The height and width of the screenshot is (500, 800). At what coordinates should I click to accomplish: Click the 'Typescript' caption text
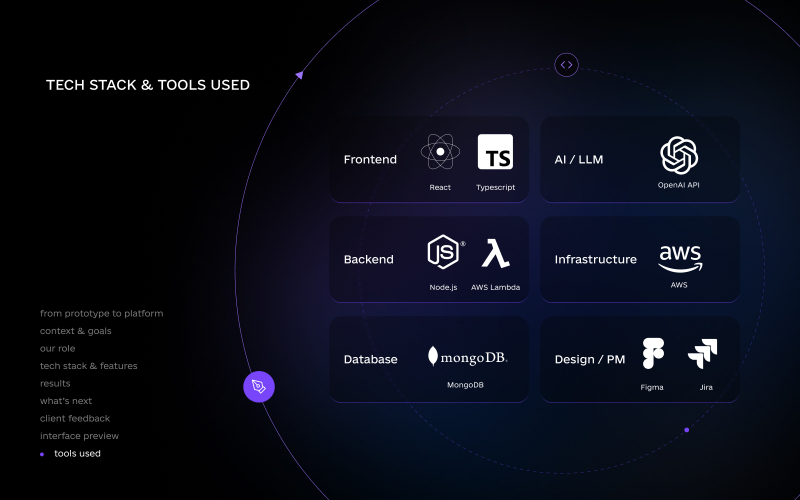coord(495,187)
